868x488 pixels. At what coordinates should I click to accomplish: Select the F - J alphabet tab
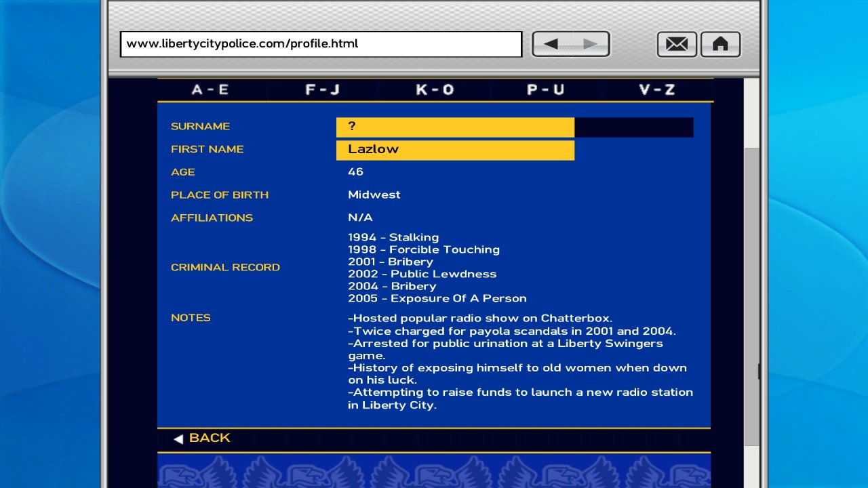pos(322,89)
